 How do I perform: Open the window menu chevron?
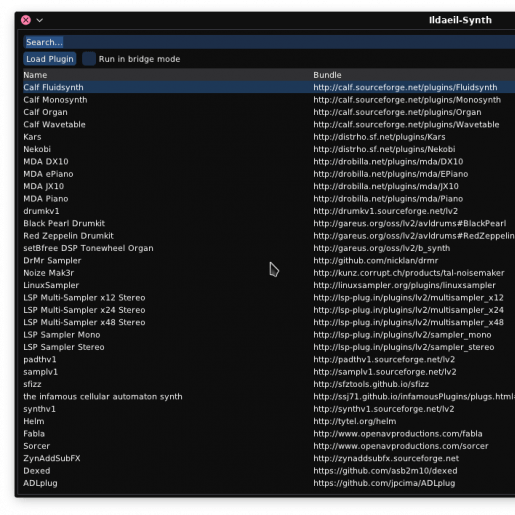[40, 20]
